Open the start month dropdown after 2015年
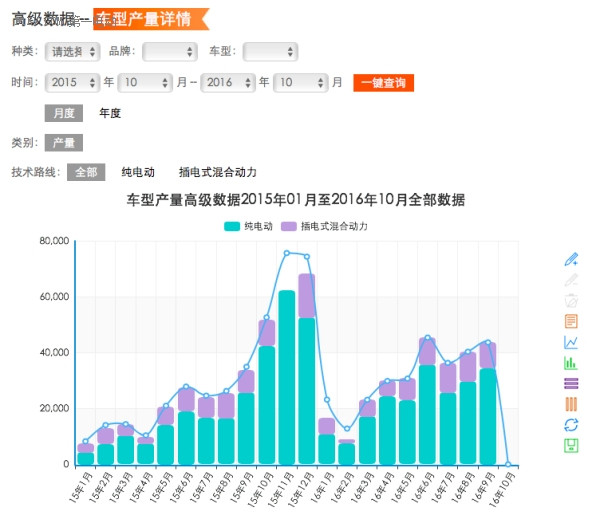600x527 pixels. pos(145,83)
